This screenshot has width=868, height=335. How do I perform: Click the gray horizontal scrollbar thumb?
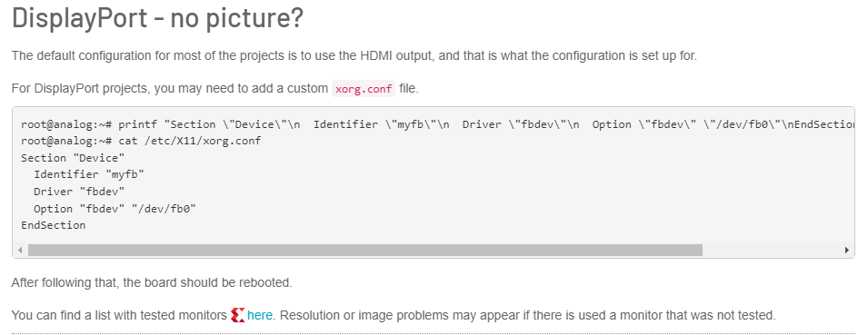365,251
